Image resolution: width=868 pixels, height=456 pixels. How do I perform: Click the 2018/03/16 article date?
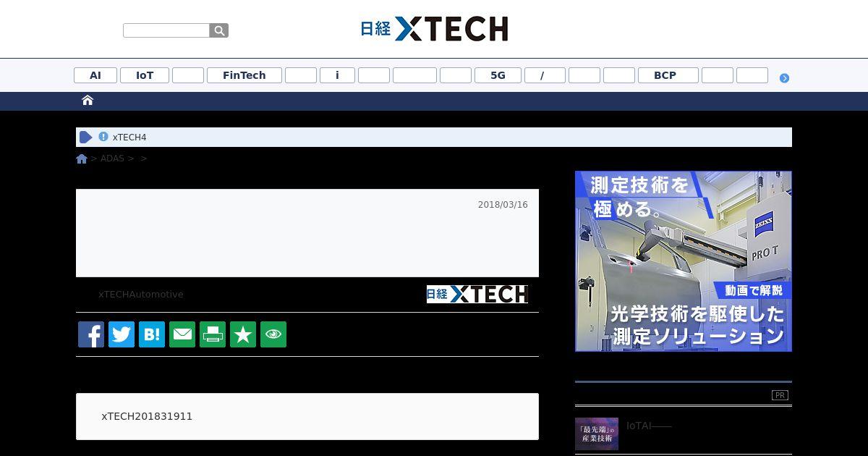pyautogui.click(x=503, y=205)
